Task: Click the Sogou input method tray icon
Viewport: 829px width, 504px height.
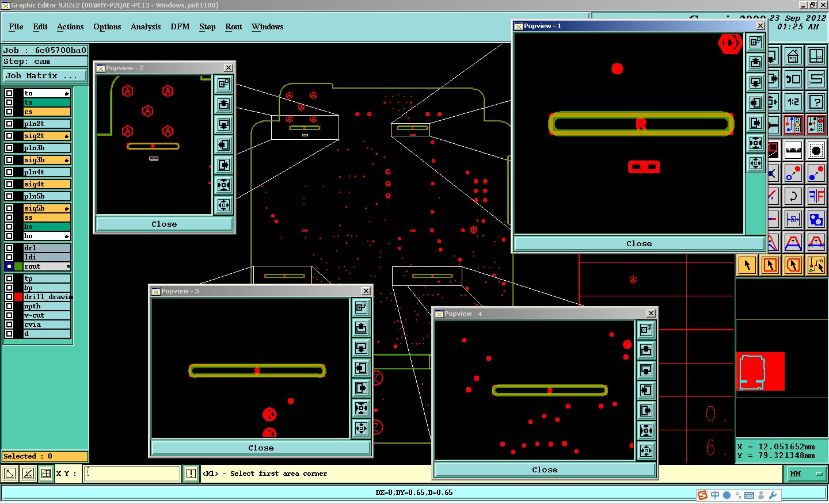Action: pyautogui.click(x=702, y=495)
